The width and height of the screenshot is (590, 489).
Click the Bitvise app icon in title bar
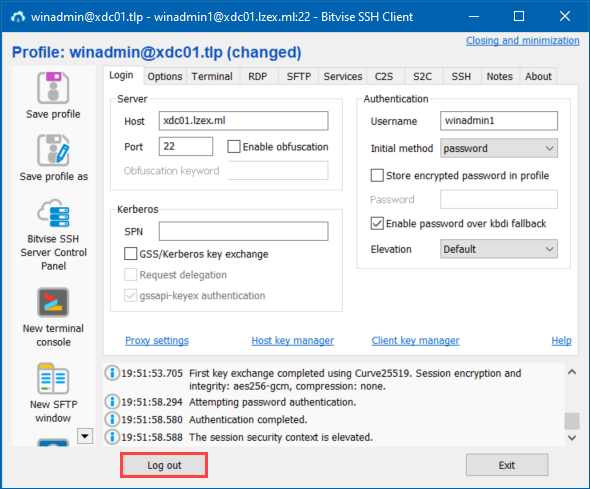(x=18, y=17)
